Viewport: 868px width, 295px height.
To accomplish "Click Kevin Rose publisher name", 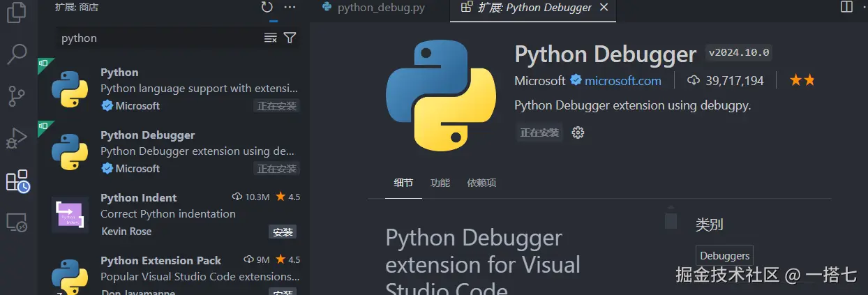I will (x=126, y=231).
